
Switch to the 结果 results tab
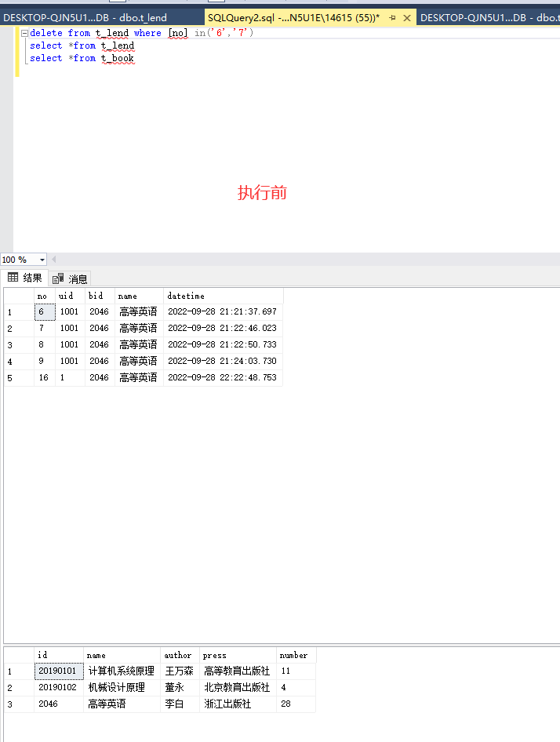[x=25, y=278]
